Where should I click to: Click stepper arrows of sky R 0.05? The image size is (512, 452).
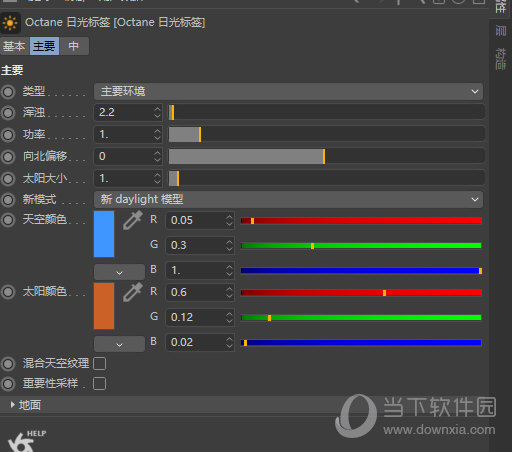[229, 220]
